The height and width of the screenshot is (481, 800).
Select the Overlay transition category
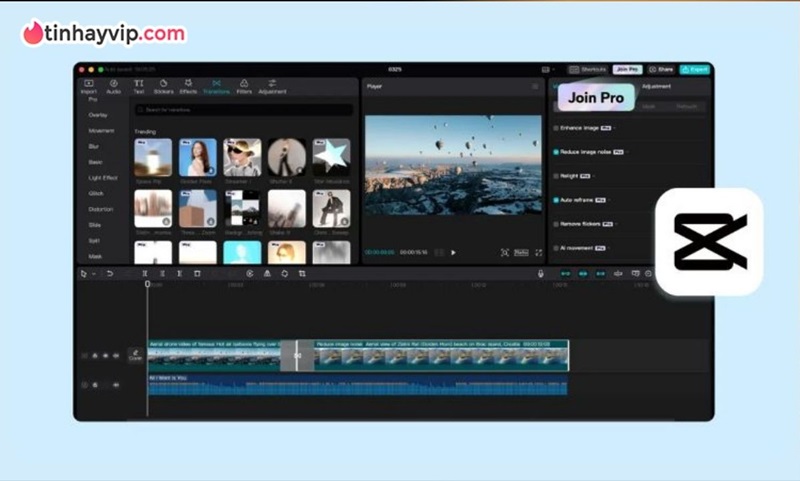[x=97, y=115]
